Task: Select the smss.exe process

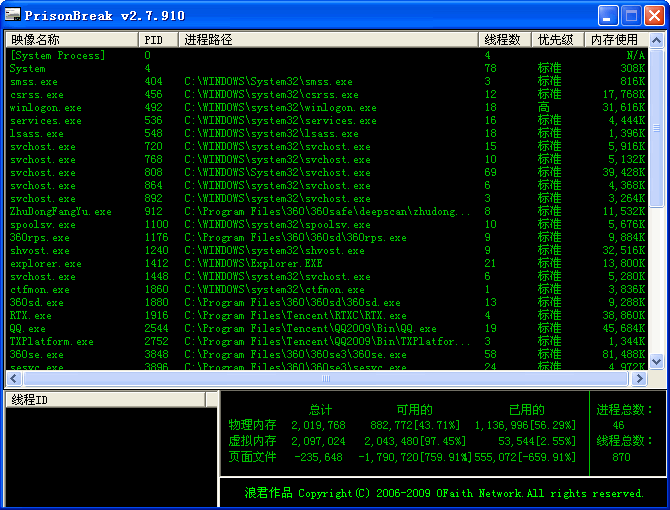Action: tap(327, 81)
